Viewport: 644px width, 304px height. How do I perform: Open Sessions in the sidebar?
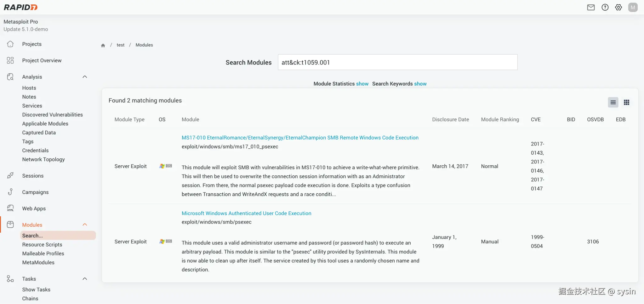pos(33,176)
